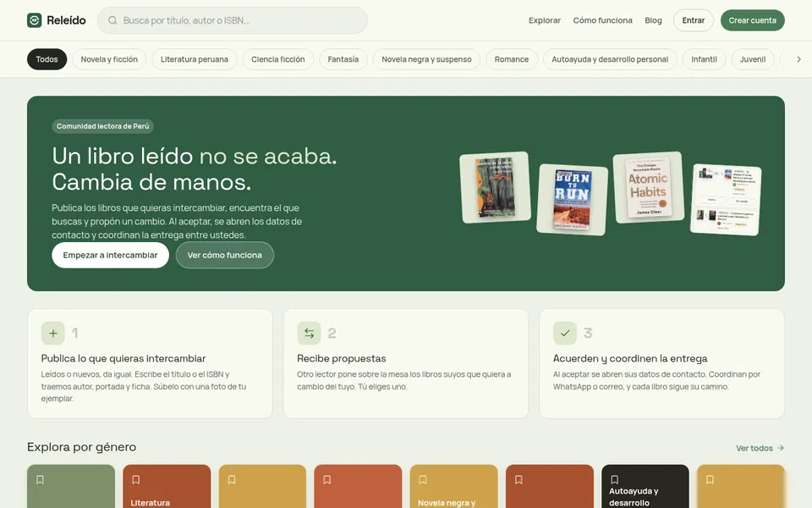Click the swap arrows icon of step 2
The image size is (812, 508).
(309, 333)
